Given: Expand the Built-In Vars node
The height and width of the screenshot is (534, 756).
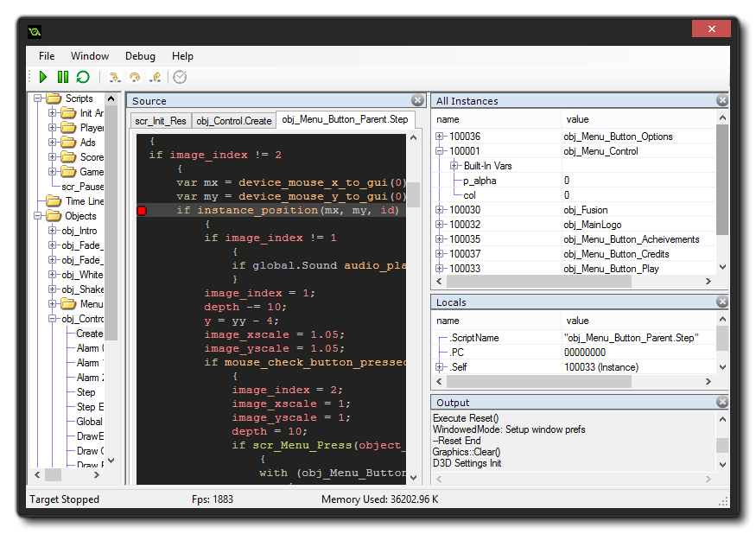Looking at the screenshot, I should coord(454,166).
